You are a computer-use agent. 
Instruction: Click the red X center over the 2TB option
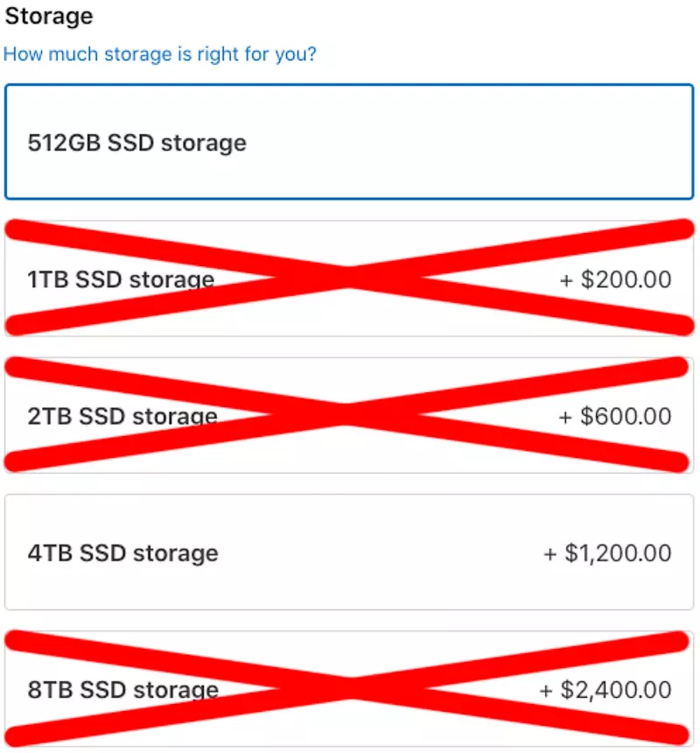pyautogui.click(x=346, y=414)
